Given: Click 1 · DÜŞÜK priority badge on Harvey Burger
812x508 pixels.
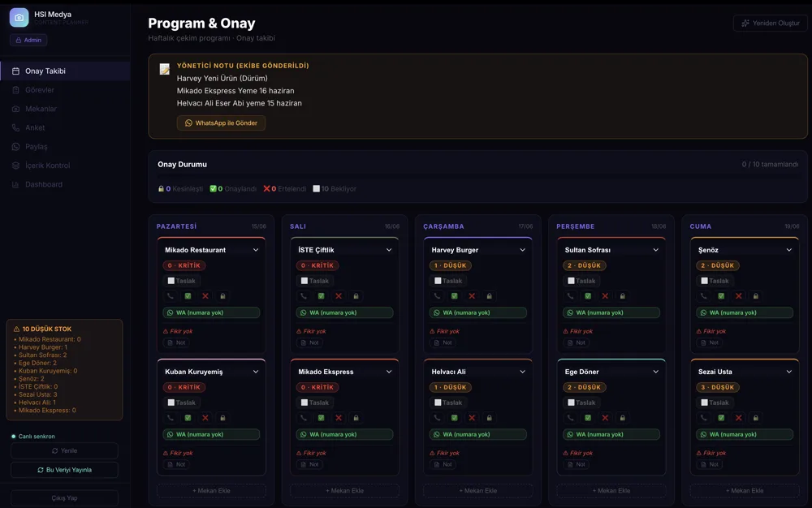Looking at the screenshot, I should 451,265.
